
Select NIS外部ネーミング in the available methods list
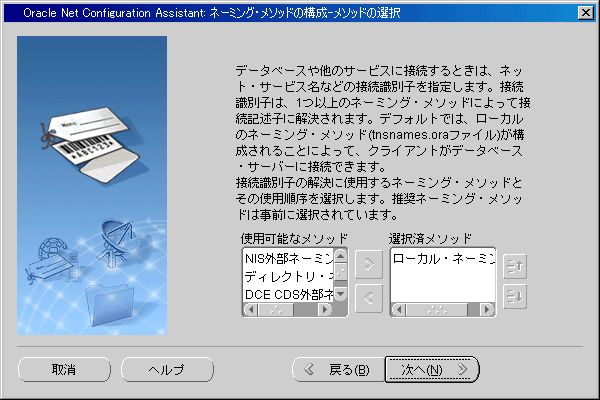[289, 259]
